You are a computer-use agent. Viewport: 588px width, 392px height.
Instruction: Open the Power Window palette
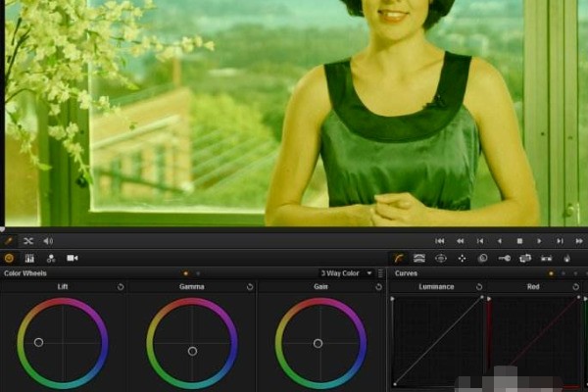(x=441, y=258)
